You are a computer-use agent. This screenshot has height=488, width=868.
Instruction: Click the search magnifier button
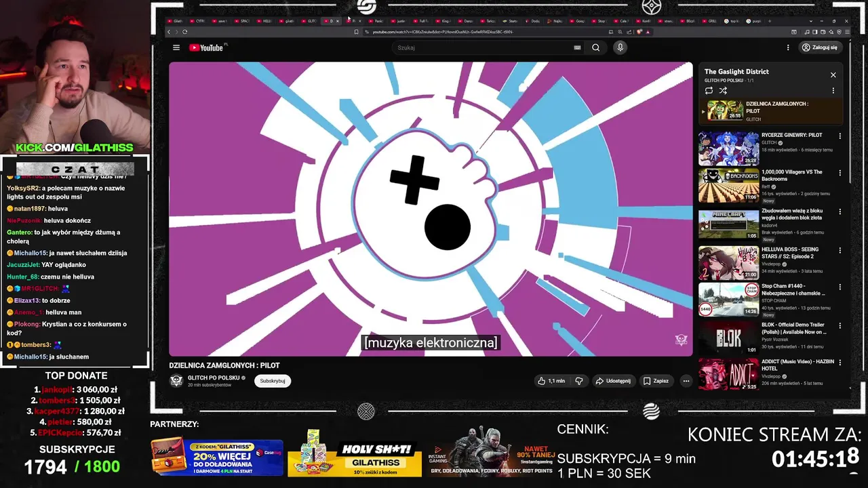point(595,47)
